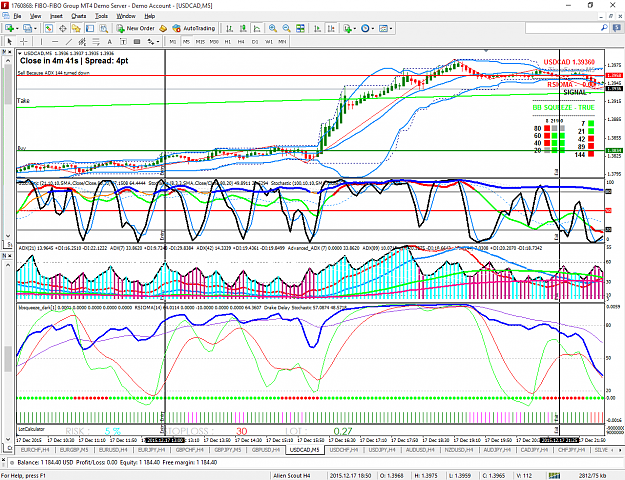Expand the Templates dropdown arrow

(391, 28)
